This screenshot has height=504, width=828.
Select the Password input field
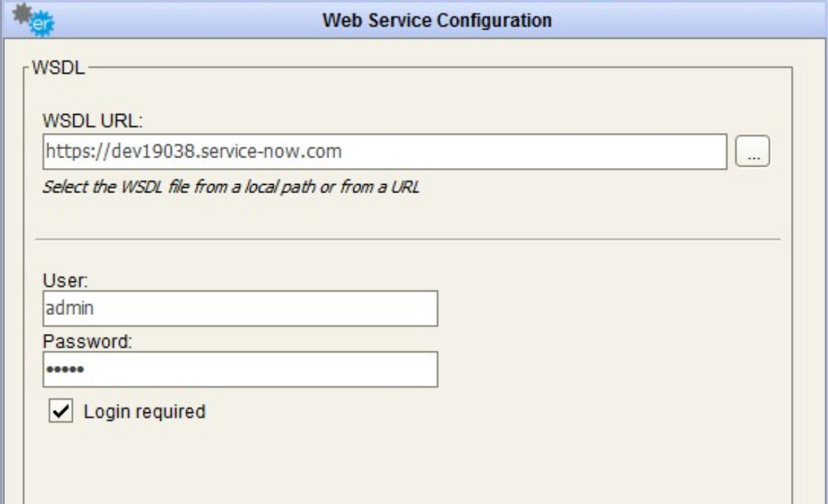point(240,370)
